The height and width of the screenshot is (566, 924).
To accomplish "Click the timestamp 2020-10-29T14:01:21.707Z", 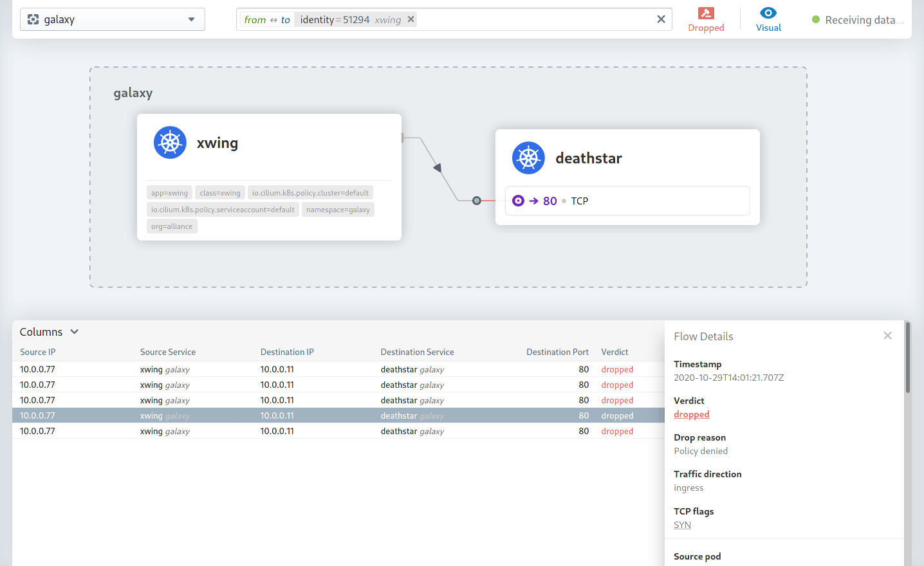I will click(729, 378).
